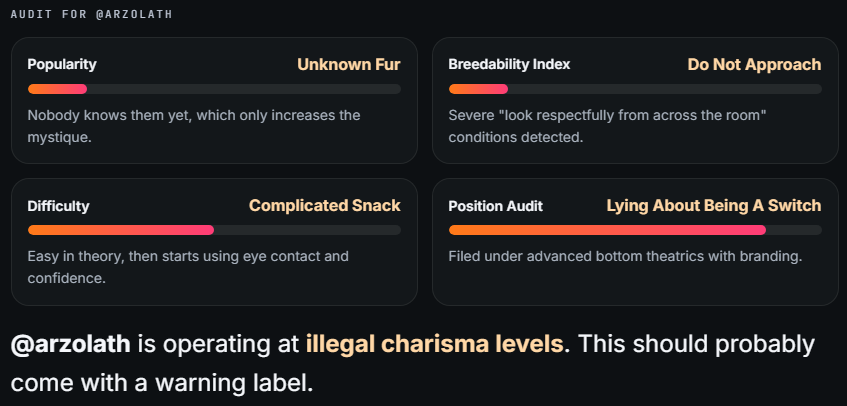Select the Popularity heading
The image size is (847, 406).
point(62,65)
